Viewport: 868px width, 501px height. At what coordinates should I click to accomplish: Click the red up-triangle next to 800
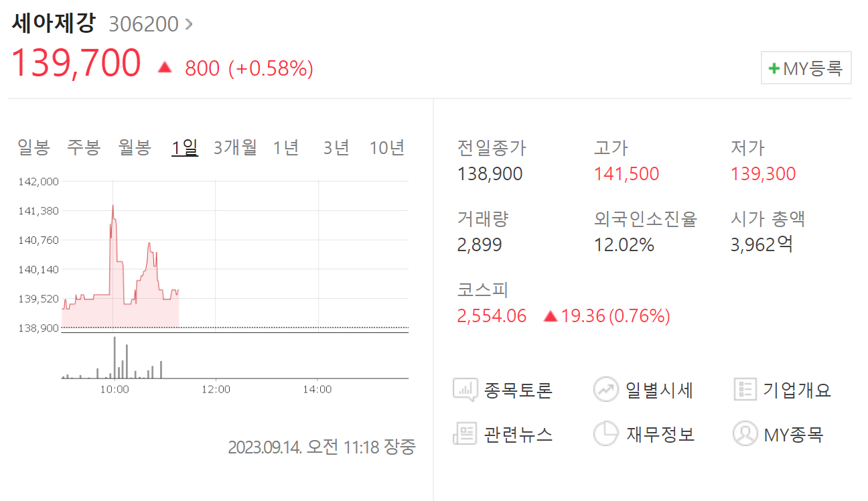165,67
